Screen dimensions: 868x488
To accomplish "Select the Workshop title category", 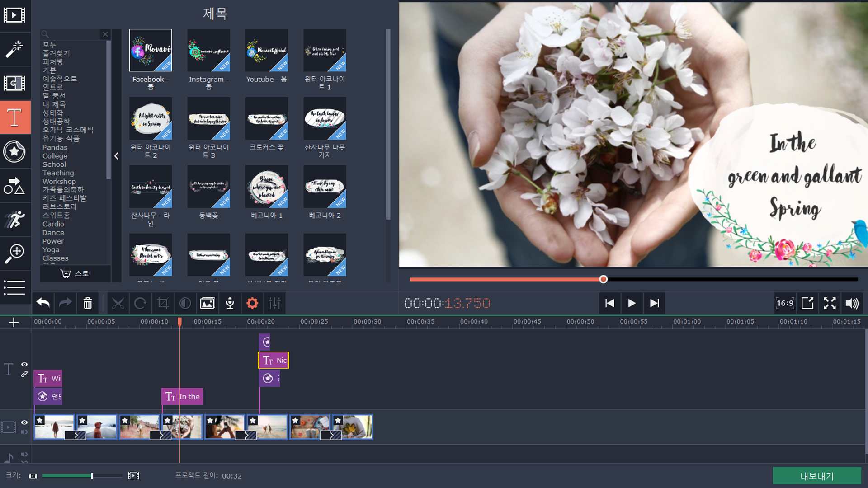I will click(x=59, y=181).
